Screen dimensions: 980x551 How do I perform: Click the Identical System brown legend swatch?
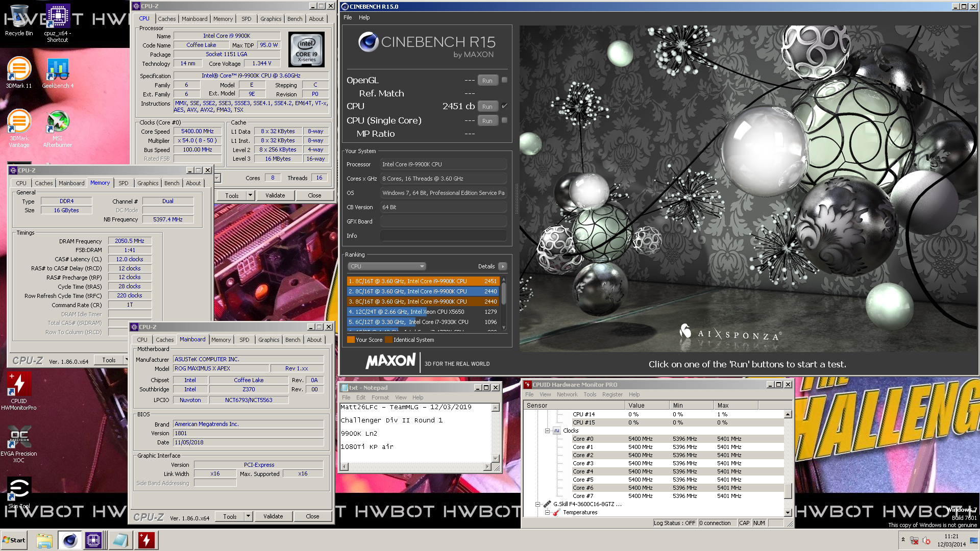[x=388, y=340]
